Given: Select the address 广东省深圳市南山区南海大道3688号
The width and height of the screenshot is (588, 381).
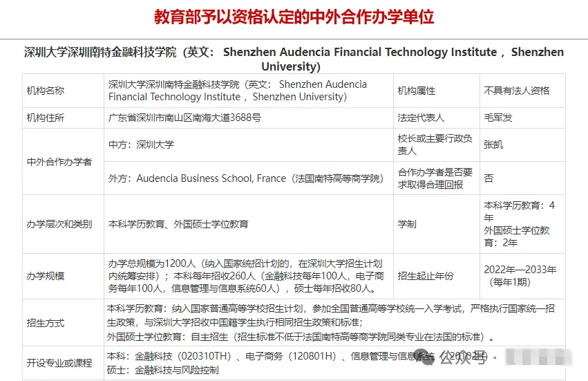Looking at the screenshot, I should point(184,118).
